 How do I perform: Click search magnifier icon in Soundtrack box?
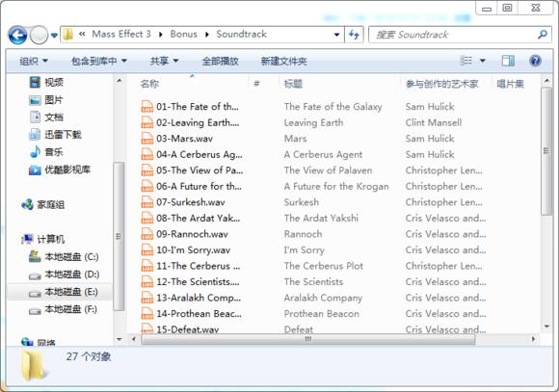[x=543, y=35]
